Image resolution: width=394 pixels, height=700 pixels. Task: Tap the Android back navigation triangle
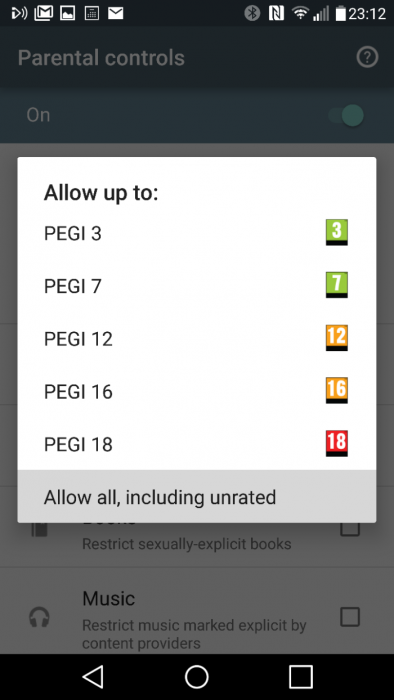click(x=93, y=677)
